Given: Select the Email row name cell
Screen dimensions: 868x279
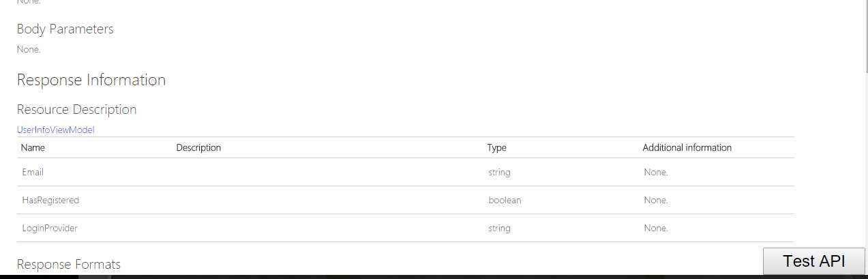Looking at the screenshot, I should point(33,172).
